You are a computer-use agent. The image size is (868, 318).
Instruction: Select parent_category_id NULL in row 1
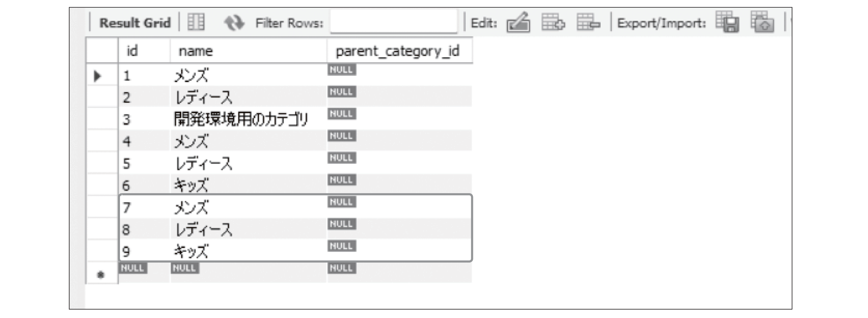(400, 75)
